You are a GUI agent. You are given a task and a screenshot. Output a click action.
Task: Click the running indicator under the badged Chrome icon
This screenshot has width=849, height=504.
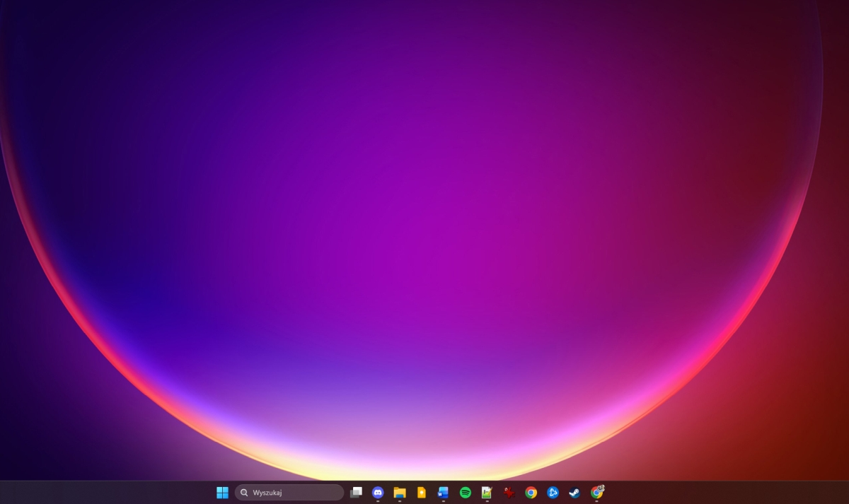595,500
